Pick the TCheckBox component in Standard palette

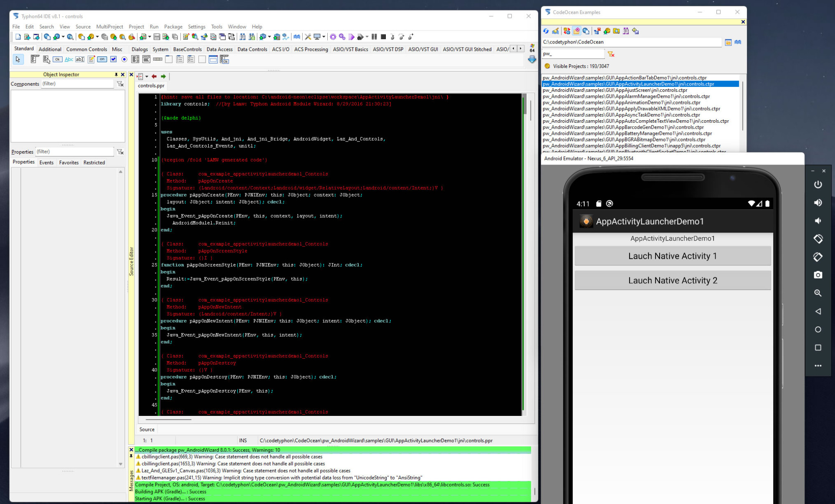(113, 59)
